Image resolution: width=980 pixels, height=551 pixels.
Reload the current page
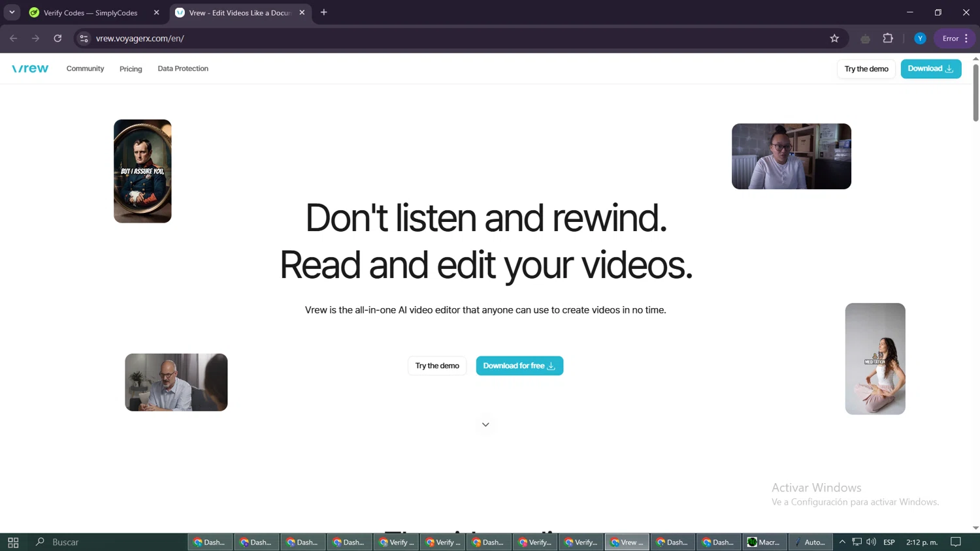tap(57, 39)
